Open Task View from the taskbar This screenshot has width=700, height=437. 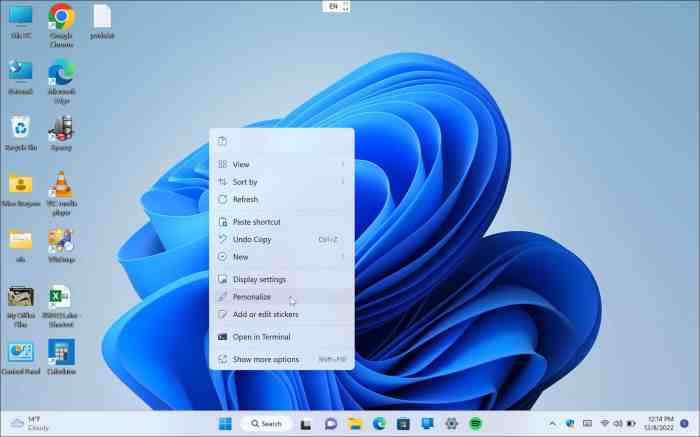[x=305, y=424]
